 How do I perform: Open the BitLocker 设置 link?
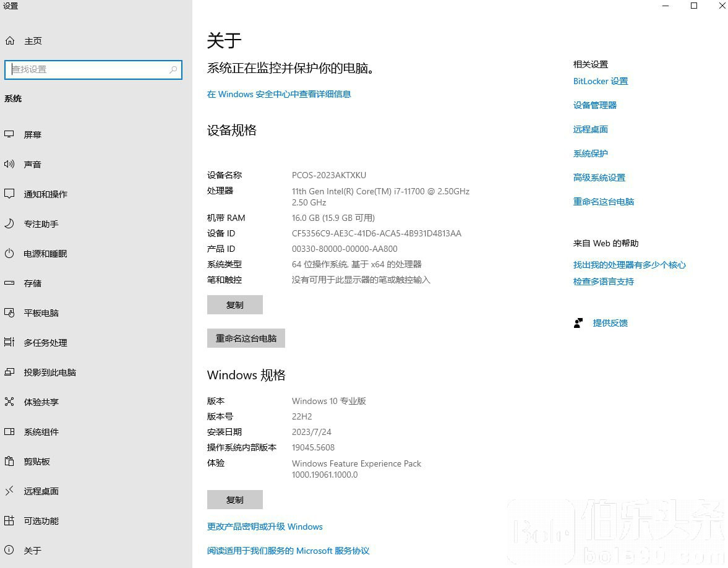tap(600, 81)
